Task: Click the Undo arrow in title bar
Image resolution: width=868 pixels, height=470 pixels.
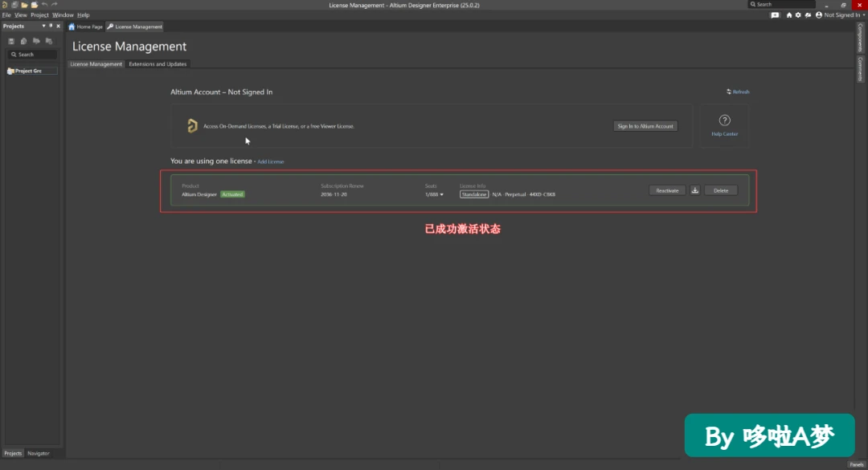Action: coord(44,5)
